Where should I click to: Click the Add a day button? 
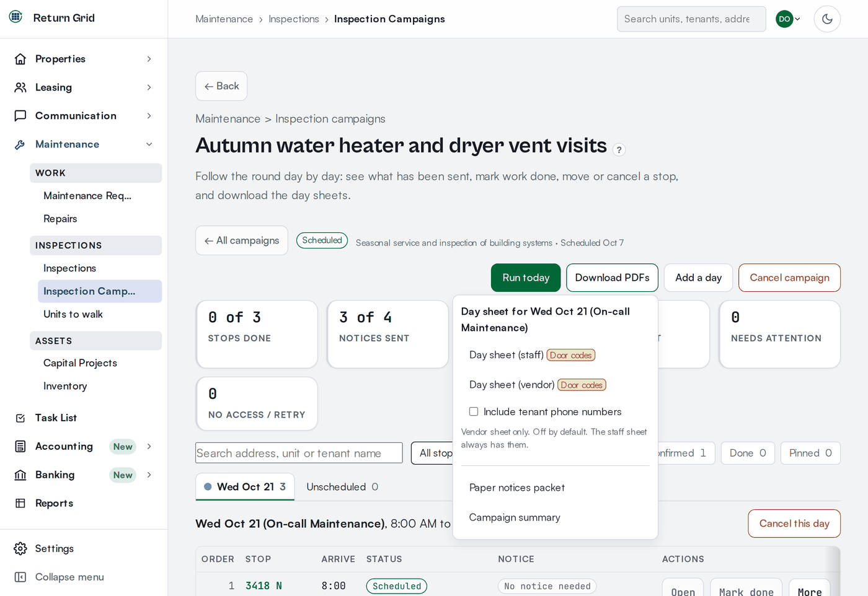click(x=698, y=278)
